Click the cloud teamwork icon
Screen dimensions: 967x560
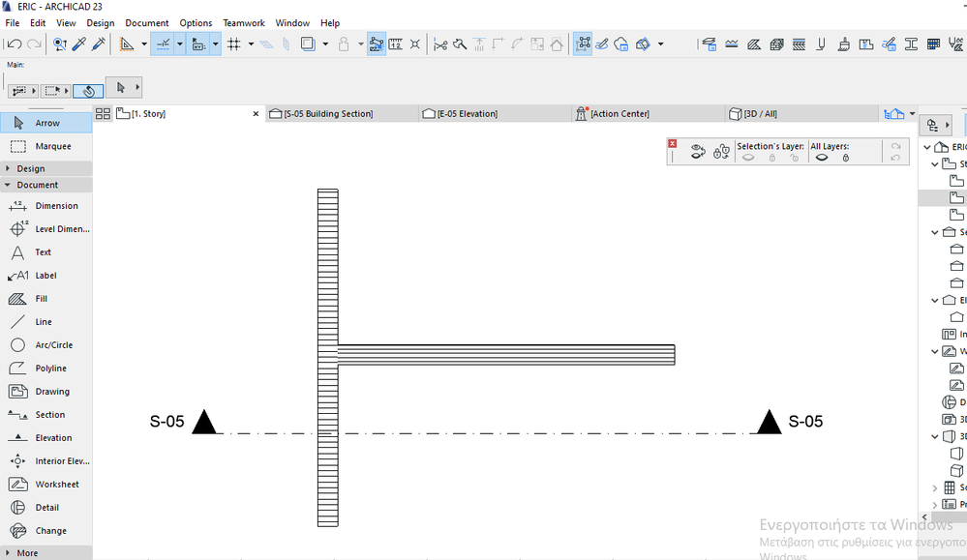coord(621,44)
